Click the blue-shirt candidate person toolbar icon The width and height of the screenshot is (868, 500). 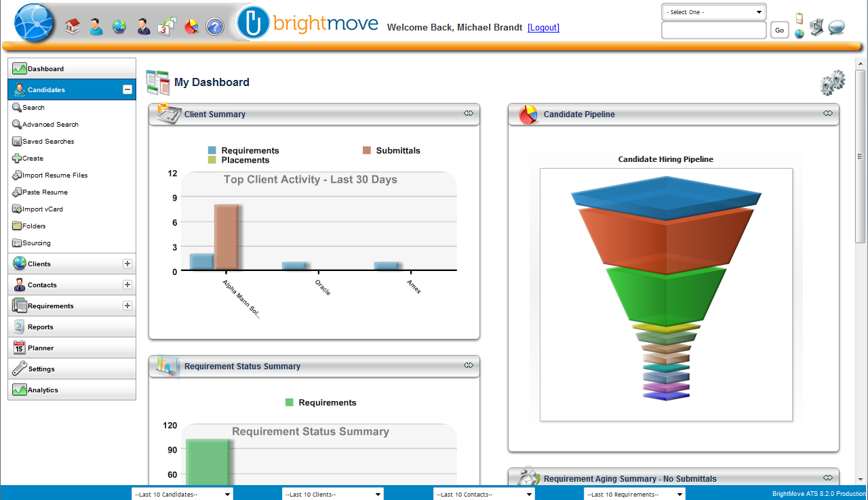tap(96, 26)
